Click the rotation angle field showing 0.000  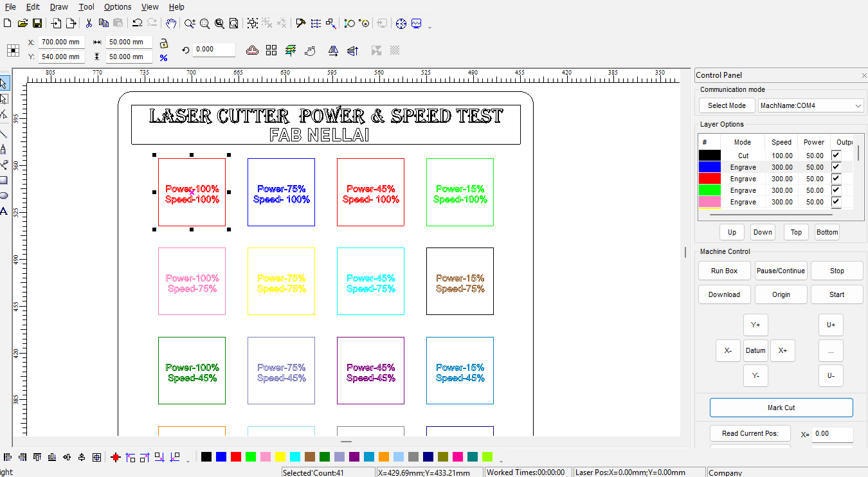(x=214, y=50)
